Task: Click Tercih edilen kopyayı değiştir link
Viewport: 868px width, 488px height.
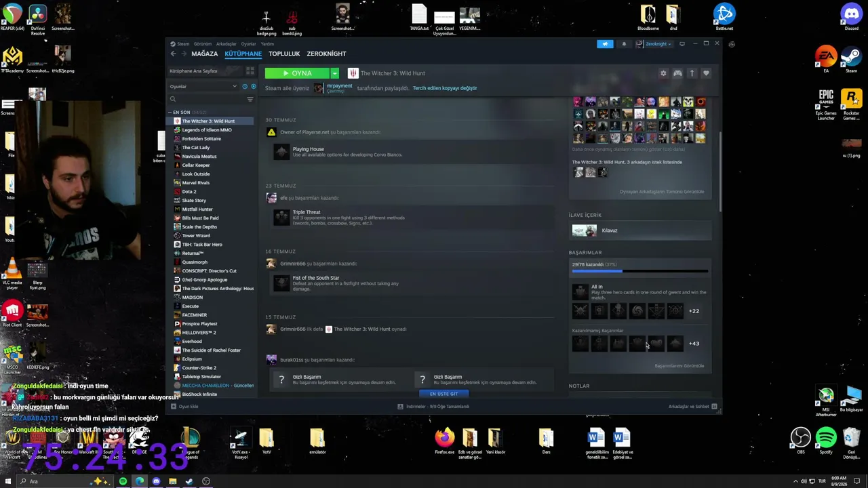Action: click(445, 88)
